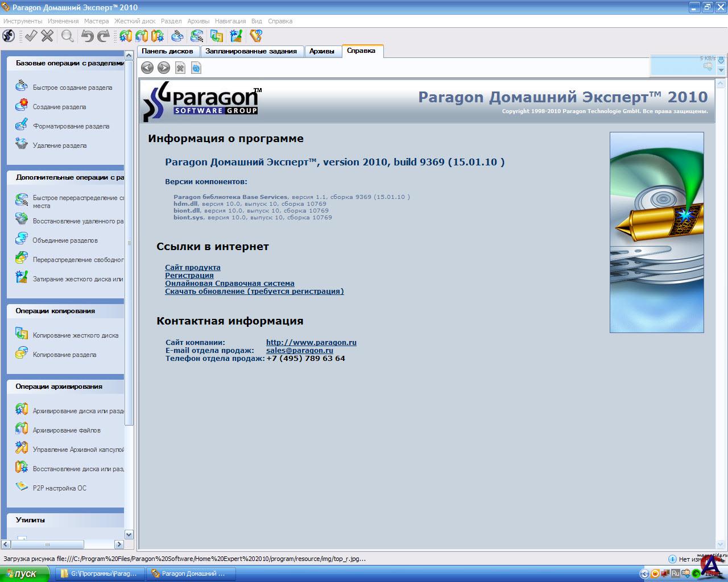
Task: Launch Быстрое создание раздела from the sidebar
Action: click(72, 88)
